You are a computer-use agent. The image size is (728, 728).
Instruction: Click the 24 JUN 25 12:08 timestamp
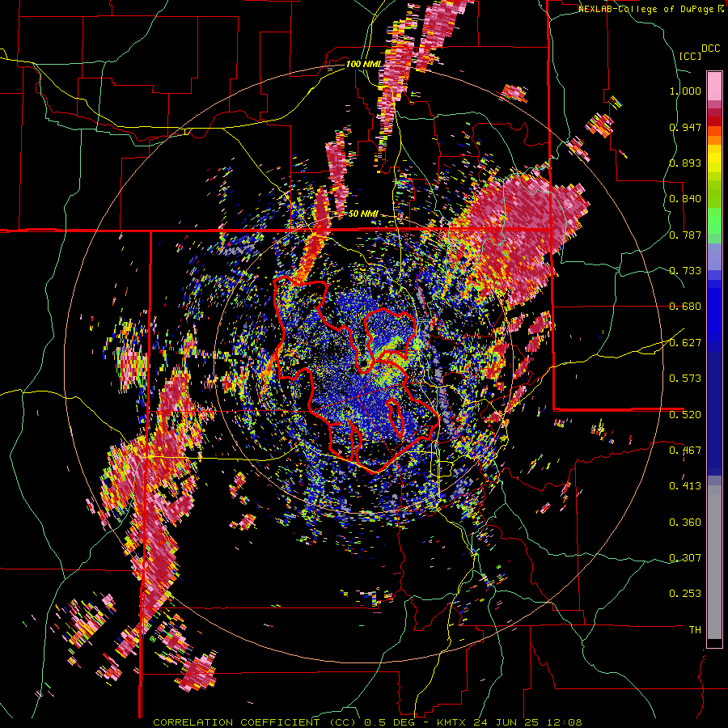click(x=528, y=722)
